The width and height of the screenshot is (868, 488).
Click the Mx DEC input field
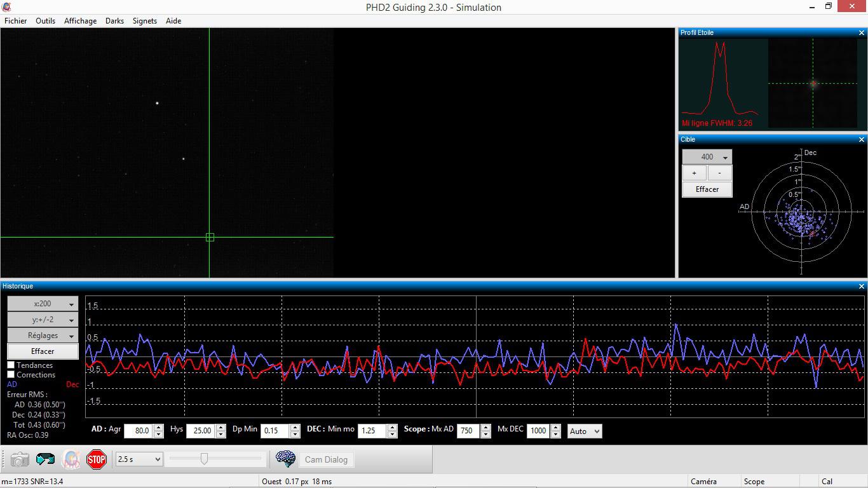tap(539, 431)
